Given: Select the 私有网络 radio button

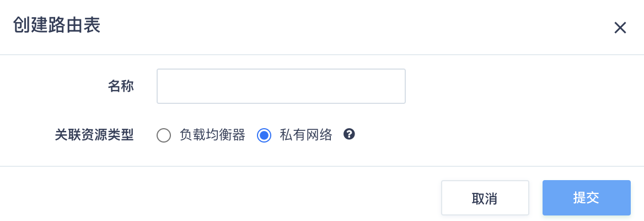Looking at the screenshot, I should pyautogui.click(x=264, y=135).
